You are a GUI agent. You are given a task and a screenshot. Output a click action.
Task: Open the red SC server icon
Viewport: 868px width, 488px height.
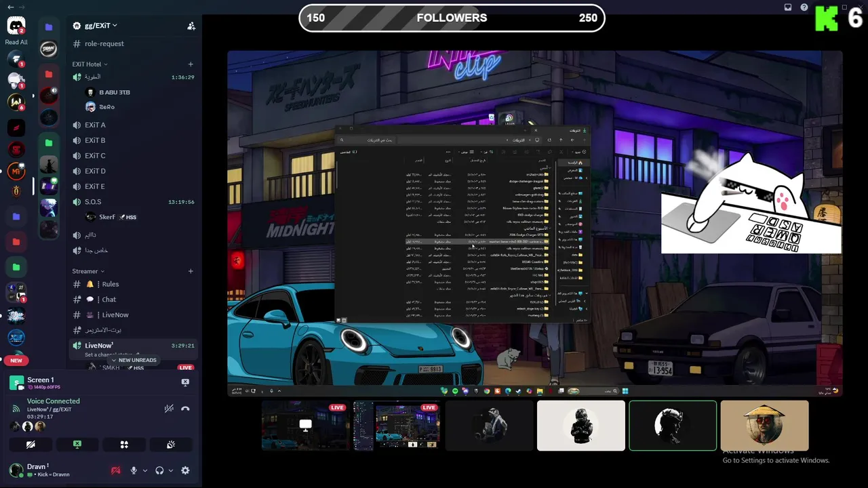[x=16, y=150]
